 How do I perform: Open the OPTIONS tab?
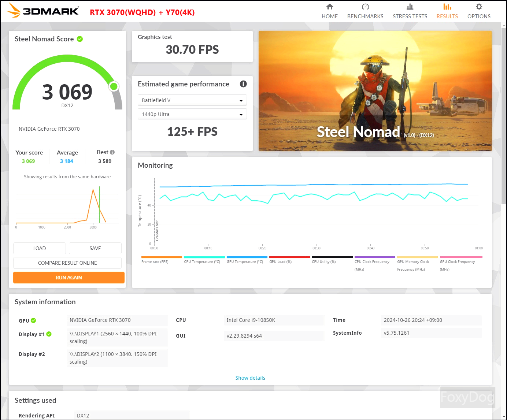click(479, 12)
